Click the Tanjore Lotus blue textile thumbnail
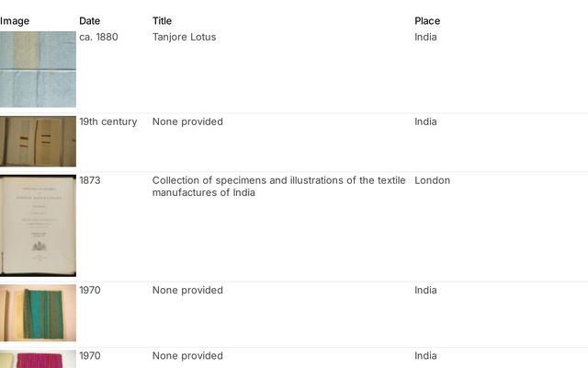 click(38, 70)
